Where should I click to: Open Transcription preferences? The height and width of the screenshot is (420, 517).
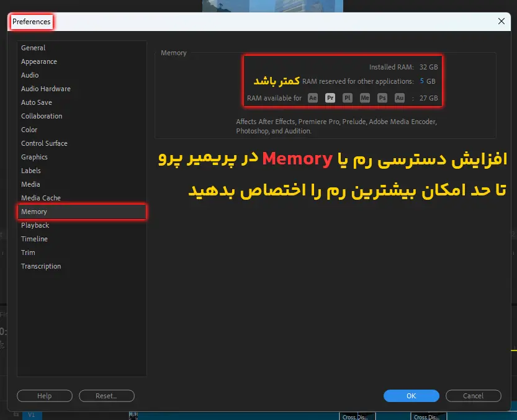pos(82,266)
